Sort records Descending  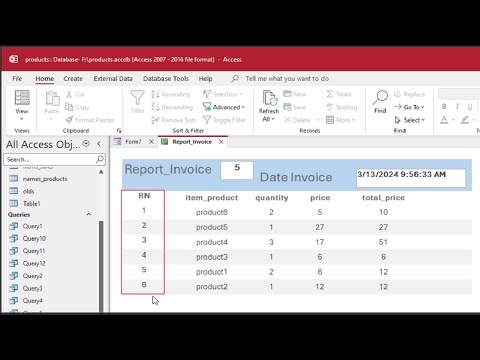pyautogui.click(x=172, y=107)
